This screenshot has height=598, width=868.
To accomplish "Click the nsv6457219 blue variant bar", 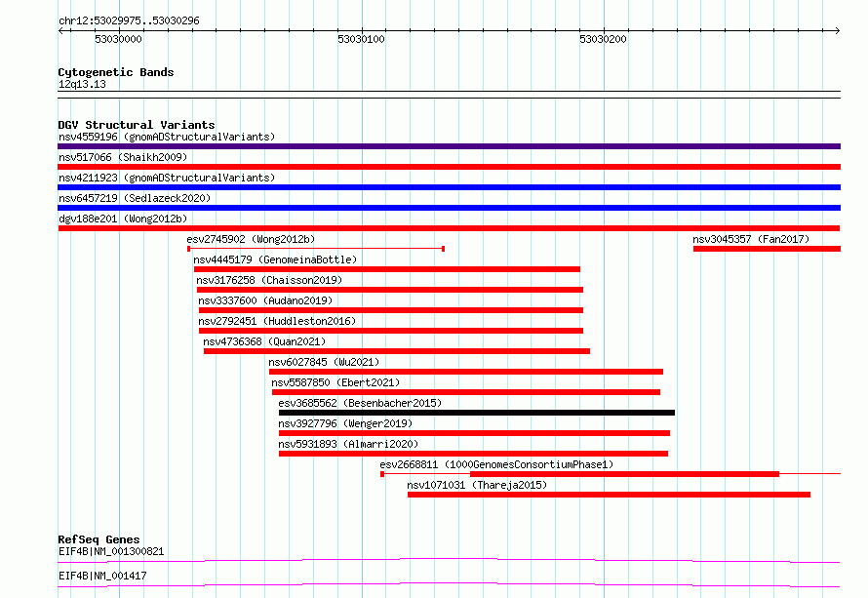I will pyautogui.click(x=449, y=208).
